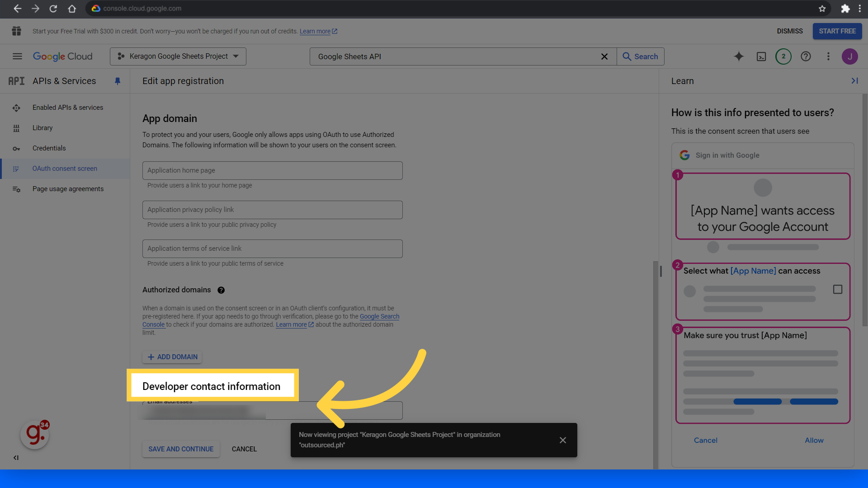Click Application terms of service link field
This screenshot has width=868, height=488.
click(273, 249)
